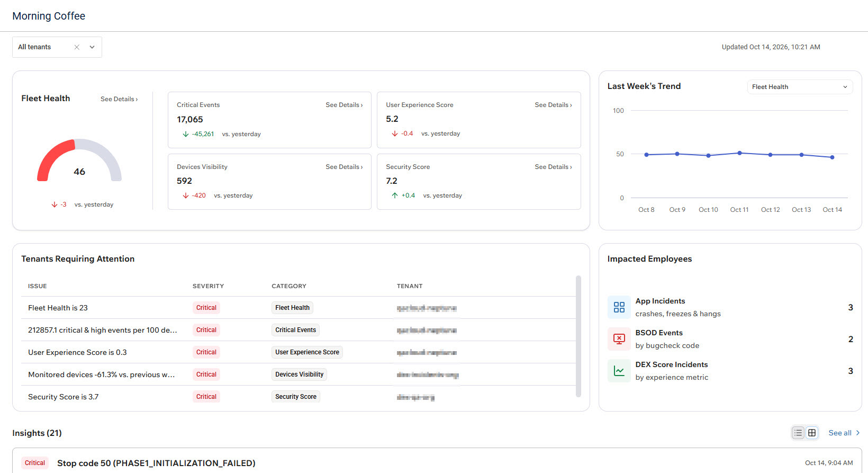Open Fleet Health See Details link
This screenshot has height=473, width=868.
point(119,99)
